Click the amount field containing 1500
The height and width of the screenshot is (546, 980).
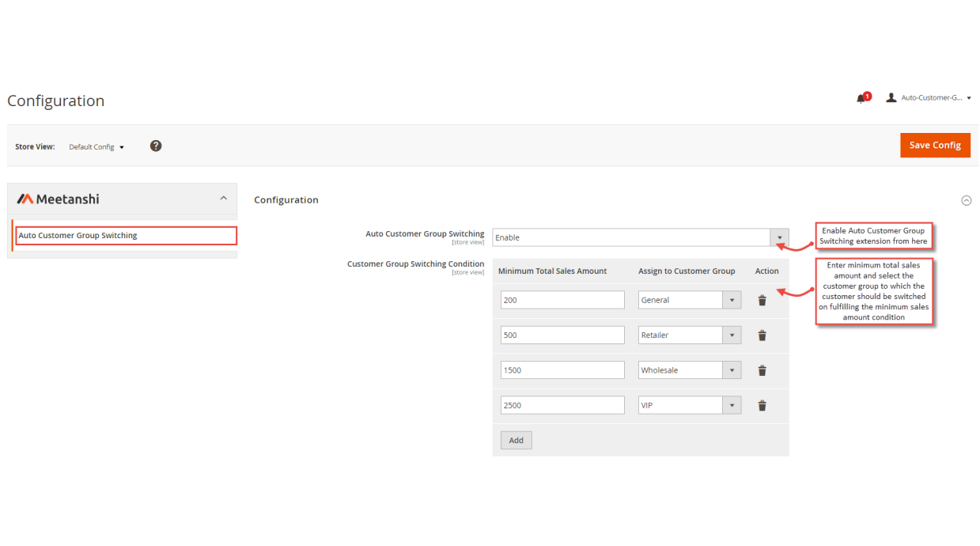[x=562, y=370]
